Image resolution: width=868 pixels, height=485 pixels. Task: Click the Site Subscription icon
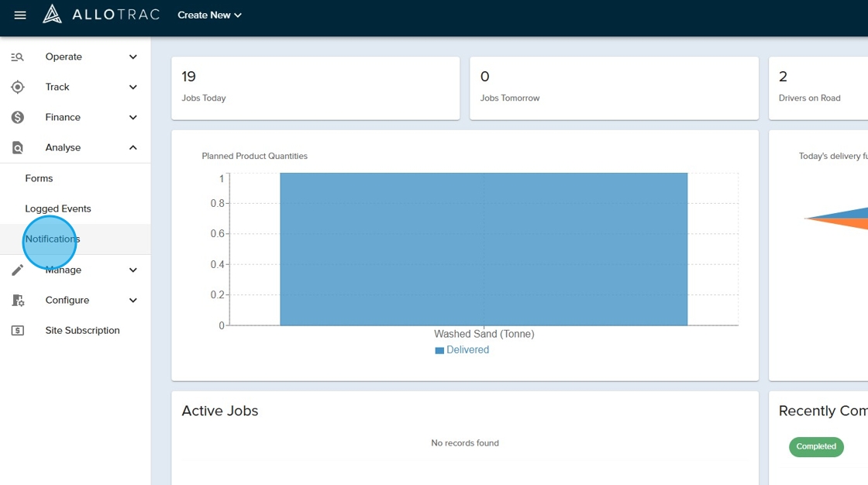18,330
